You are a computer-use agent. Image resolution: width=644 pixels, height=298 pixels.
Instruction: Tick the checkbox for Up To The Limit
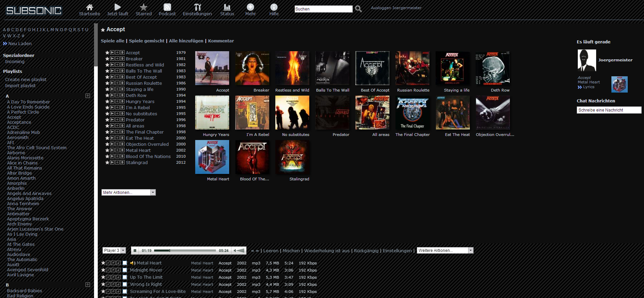click(125, 277)
